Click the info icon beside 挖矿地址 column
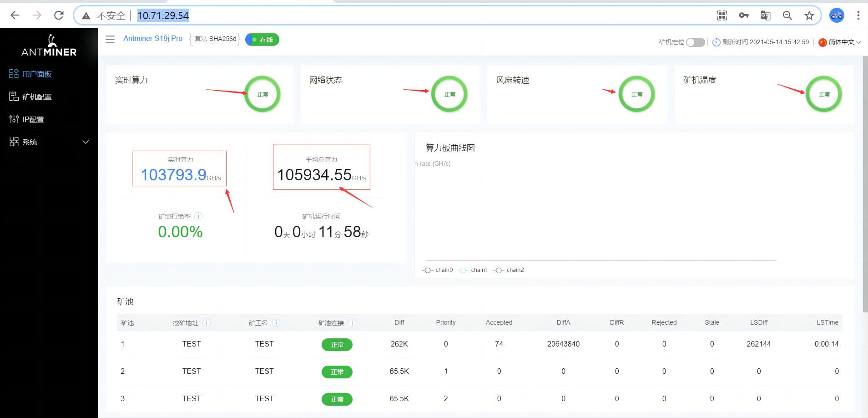The height and width of the screenshot is (418, 868). [x=207, y=322]
